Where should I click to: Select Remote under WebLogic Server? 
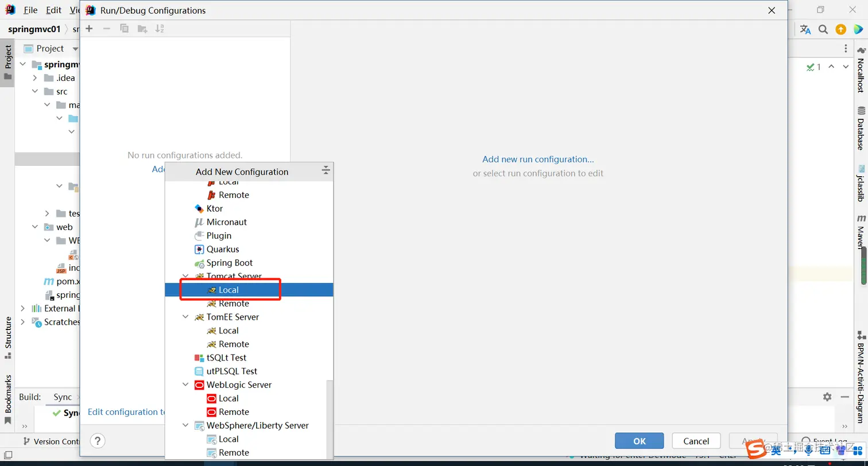[249, 412]
